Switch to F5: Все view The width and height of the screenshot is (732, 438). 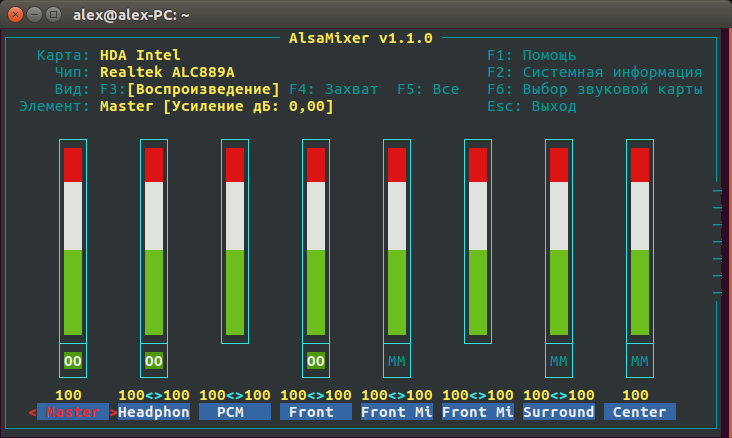pos(428,89)
